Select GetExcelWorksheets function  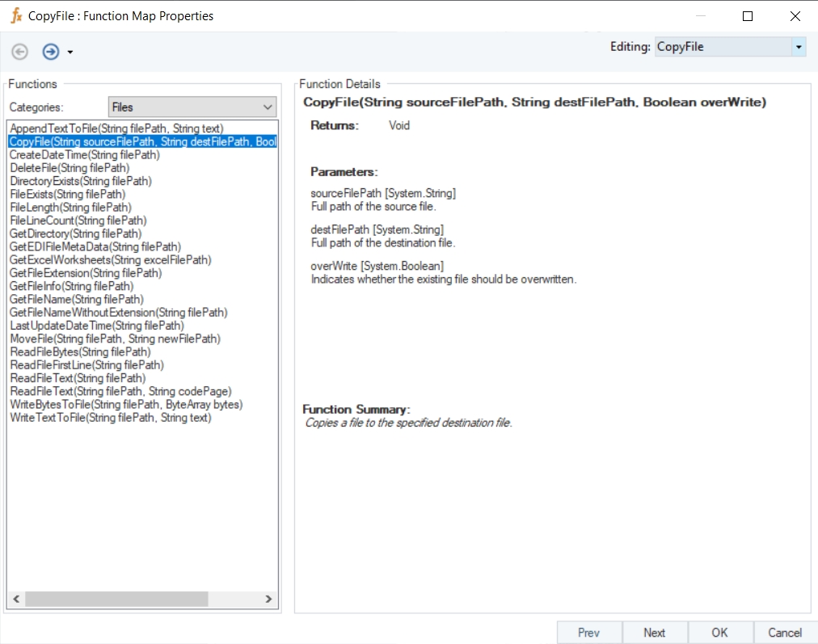110,260
